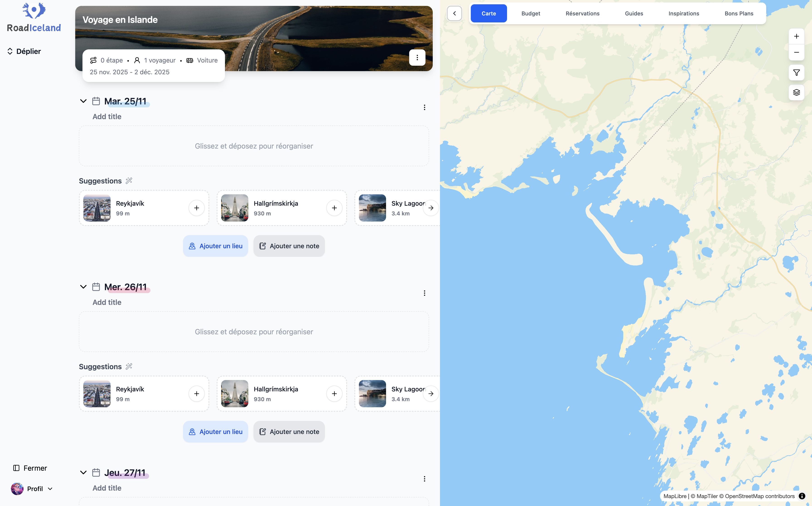Open the Profil dropdown
This screenshot has height=506, width=812.
pyautogui.click(x=32, y=489)
